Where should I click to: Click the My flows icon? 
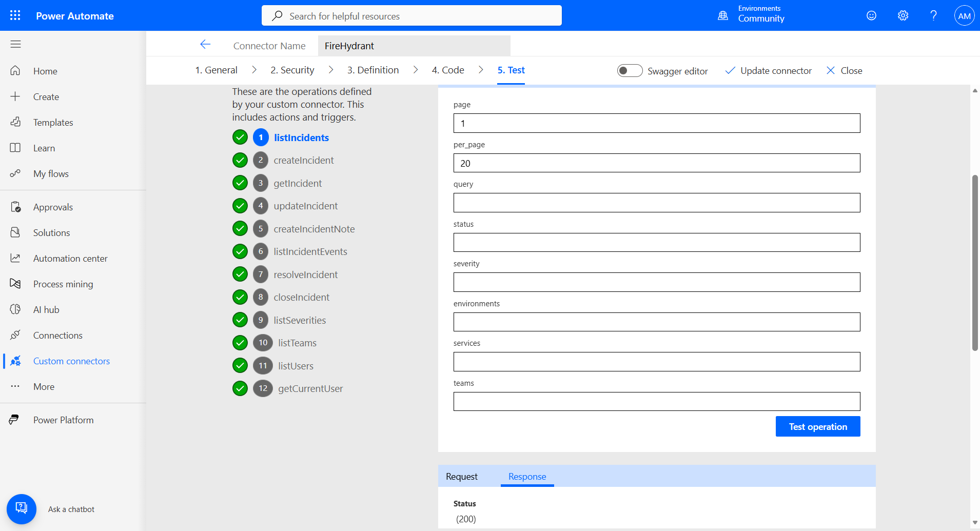click(15, 173)
